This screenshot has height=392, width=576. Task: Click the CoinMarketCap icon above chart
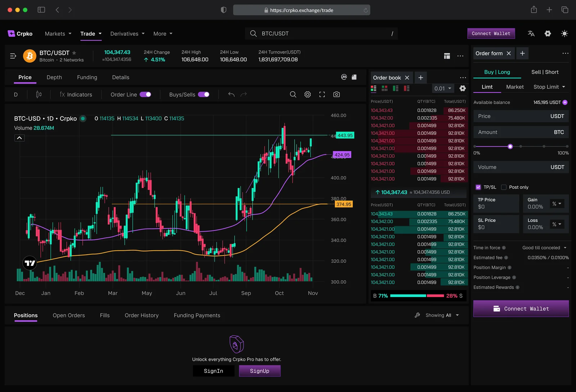point(344,77)
